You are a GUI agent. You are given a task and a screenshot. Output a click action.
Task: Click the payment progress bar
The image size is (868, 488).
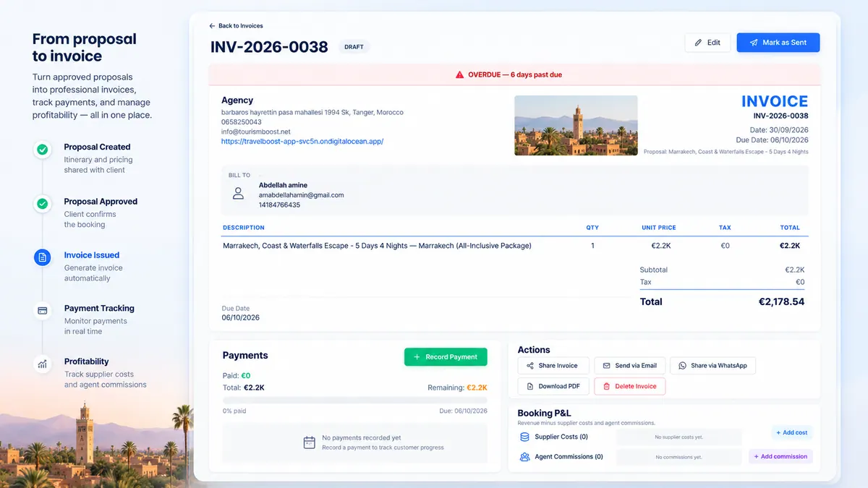[x=354, y=400]
